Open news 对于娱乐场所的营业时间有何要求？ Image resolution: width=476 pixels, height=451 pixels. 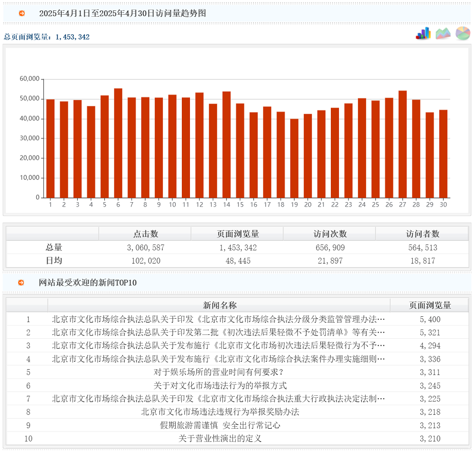click(218, 372)
